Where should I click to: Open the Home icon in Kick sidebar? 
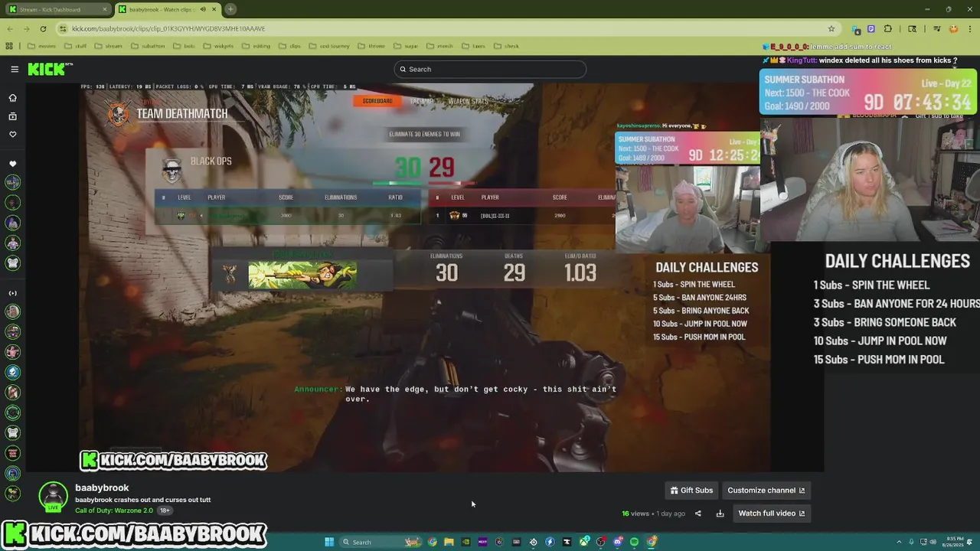pyautogui.click(x=12, y=98)
